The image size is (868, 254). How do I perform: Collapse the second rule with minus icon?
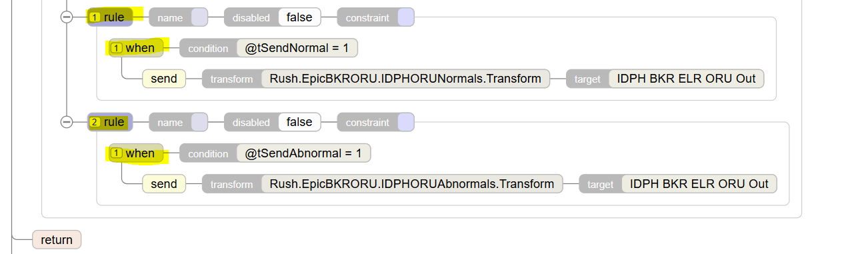tap(67, 122)
